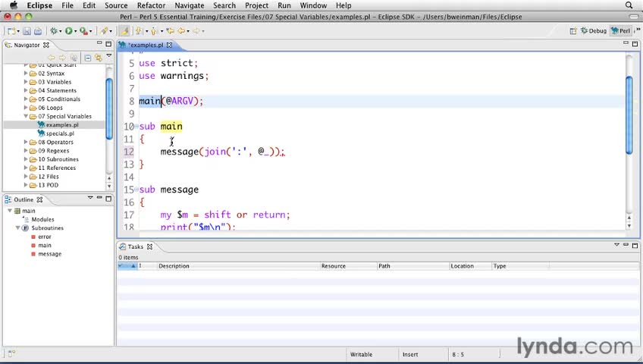
Task: Click the Open Perspective icon
Action: coord(572,31)
